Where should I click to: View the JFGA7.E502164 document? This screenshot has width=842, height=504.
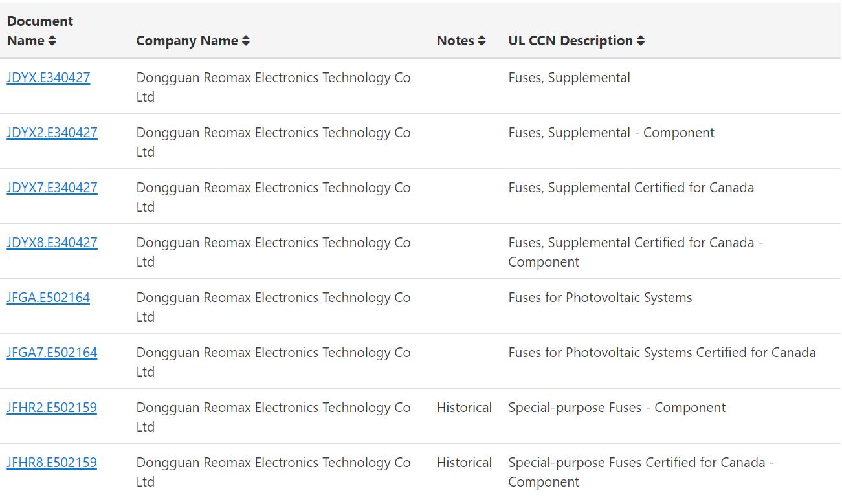[x=52, y=353]
